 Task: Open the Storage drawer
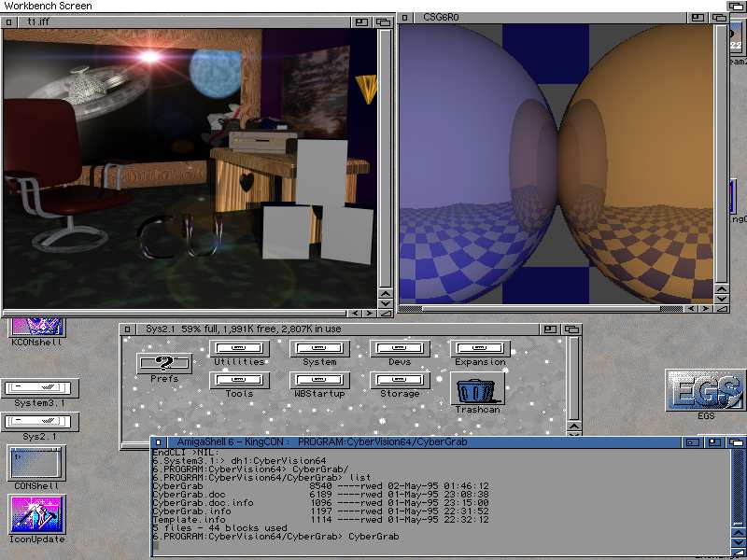(400, 385)
